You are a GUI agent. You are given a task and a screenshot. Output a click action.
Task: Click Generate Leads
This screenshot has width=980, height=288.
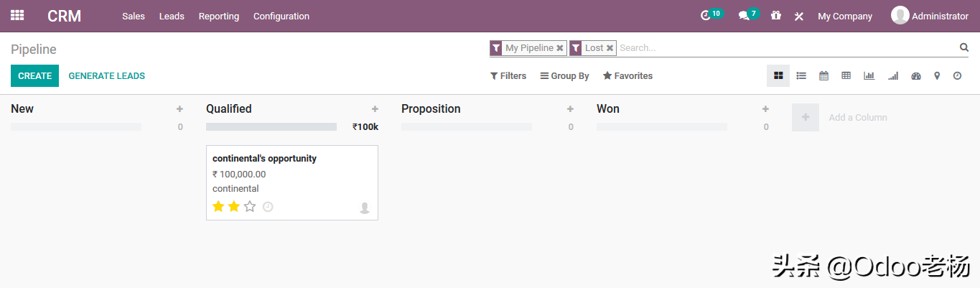pos(107,76)
